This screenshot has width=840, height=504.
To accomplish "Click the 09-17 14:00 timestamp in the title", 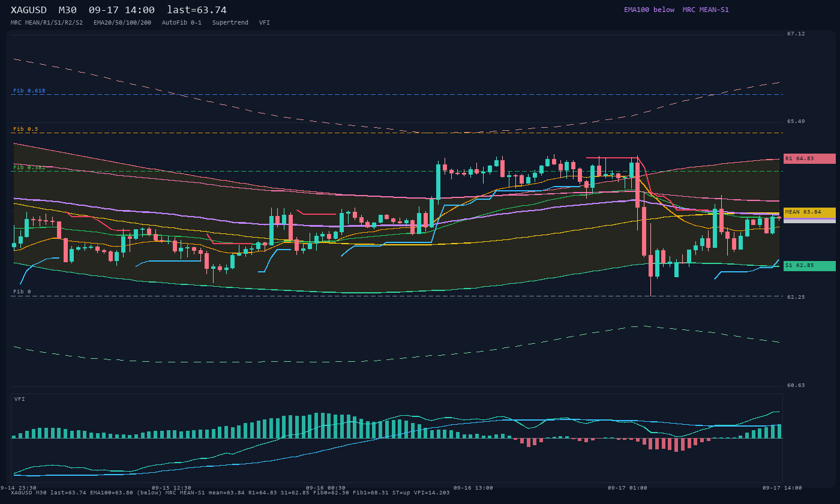I will pos(121,10).
